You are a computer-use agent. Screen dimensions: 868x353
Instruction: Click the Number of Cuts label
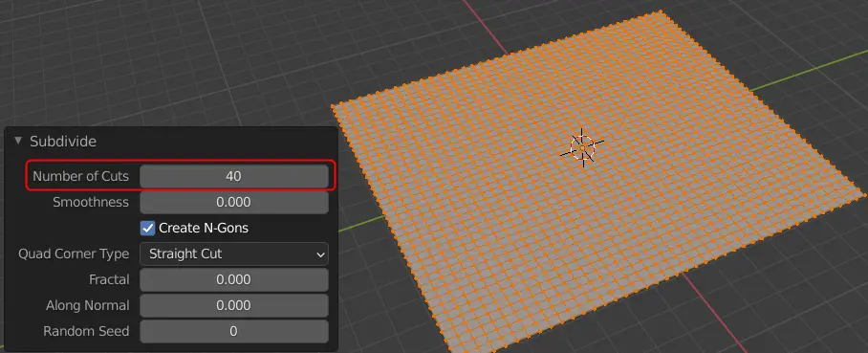click(x=81, y=176)
